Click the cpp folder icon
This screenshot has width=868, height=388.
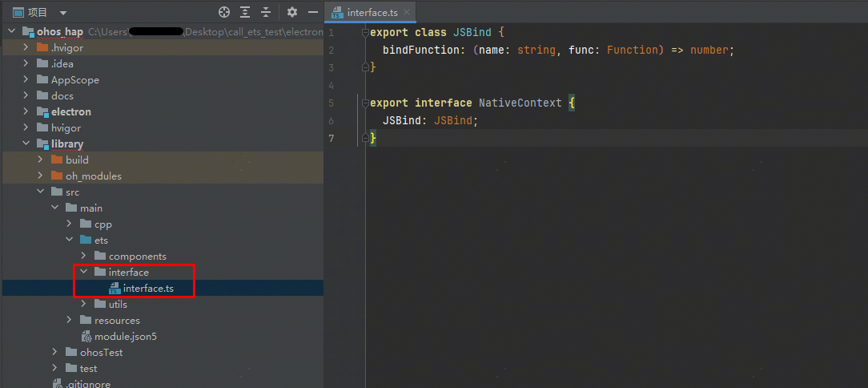pos(85,224)
